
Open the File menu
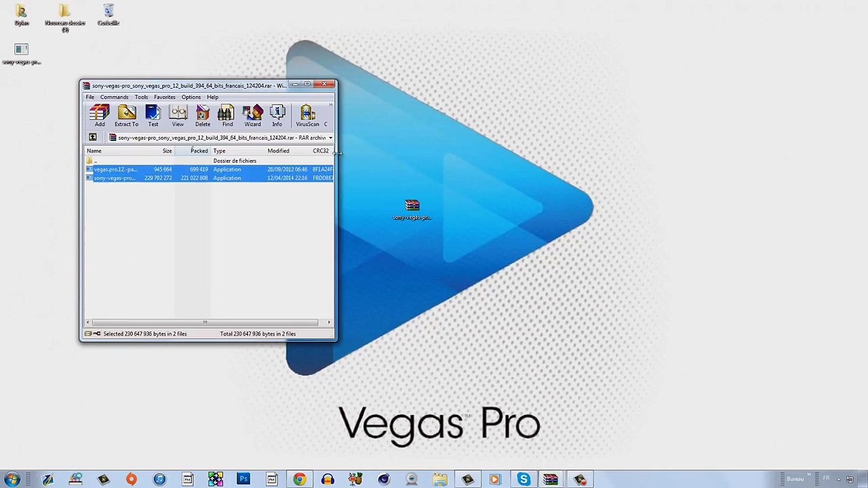pos(90,97)
